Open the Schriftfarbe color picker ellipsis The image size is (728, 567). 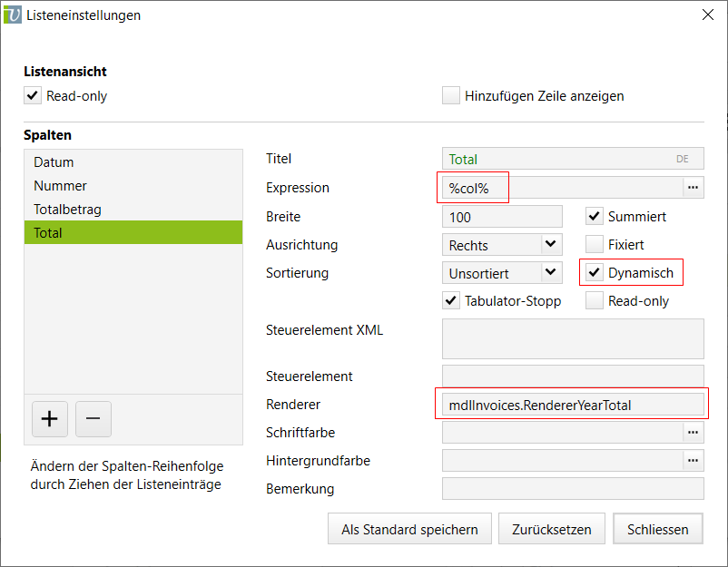point(694,433)
